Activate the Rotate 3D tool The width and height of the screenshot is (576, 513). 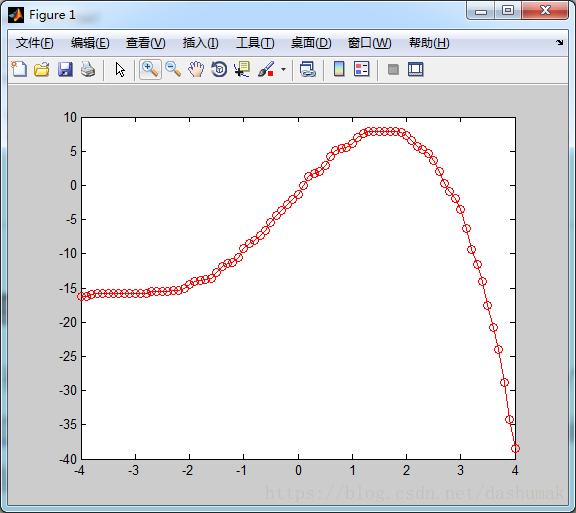click(x=219, y=69)
